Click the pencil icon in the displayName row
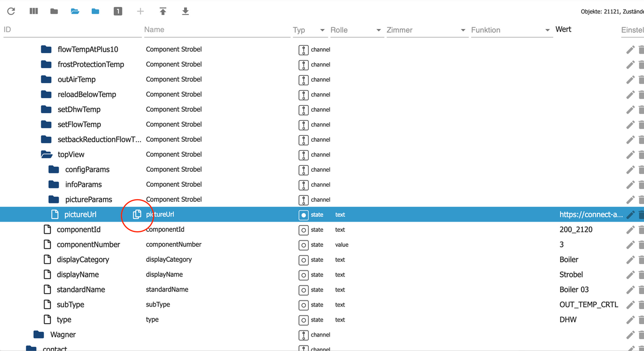Screen dimensions: 644x351 [x=631, y=275]
